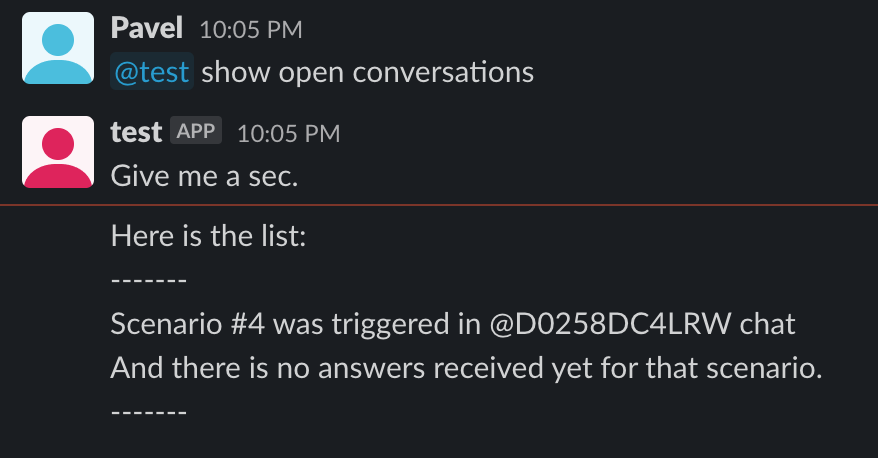Screen dimensions: 878x458
Task: Click the last dashed separator line
Action: 149,412
